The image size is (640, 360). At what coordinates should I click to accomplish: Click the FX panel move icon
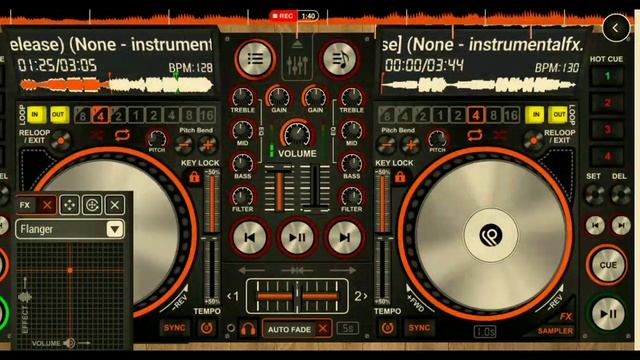coord(69,205)
